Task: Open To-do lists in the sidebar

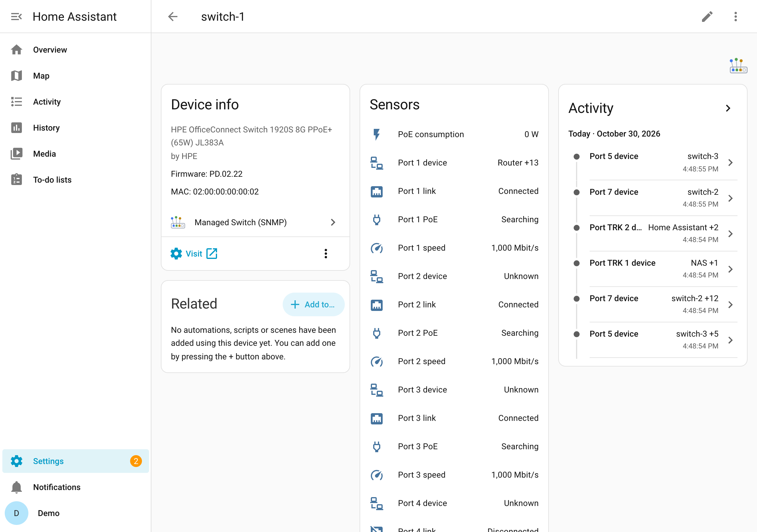Action: 75,180
